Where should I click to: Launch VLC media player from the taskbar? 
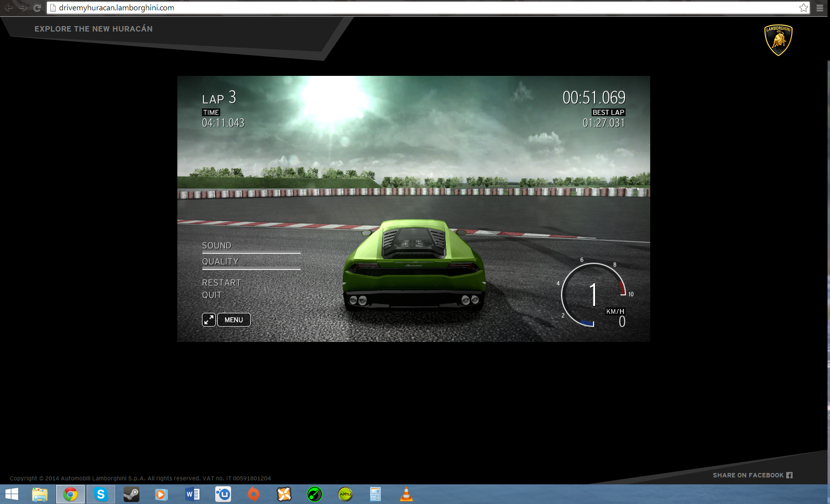pos(406,494)
